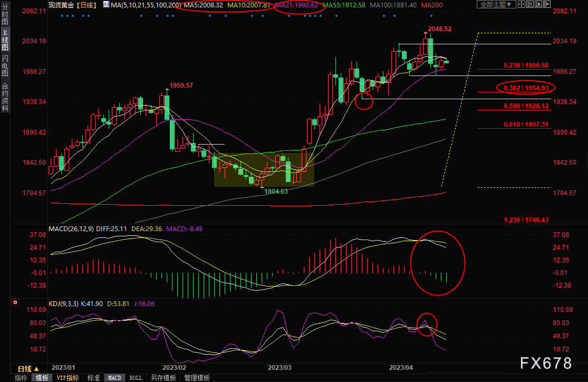Click the 2048.52 high price label
The image size is (588, 382).
click(x=439, y=29)
